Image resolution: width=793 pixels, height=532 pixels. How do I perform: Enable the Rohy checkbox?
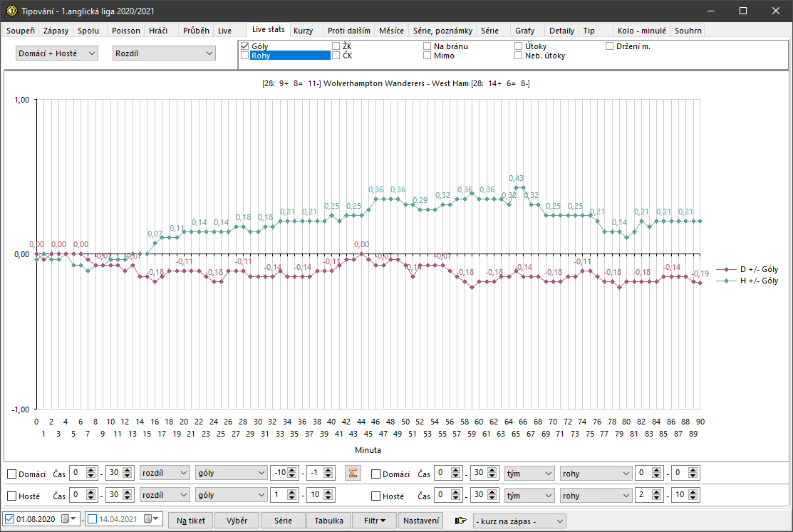245,56
